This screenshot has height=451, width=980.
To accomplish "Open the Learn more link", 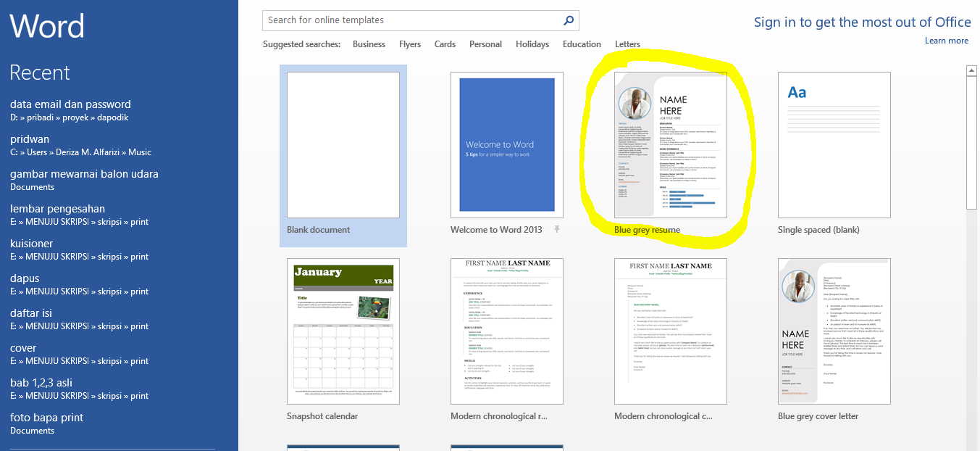I will [947, 41].
